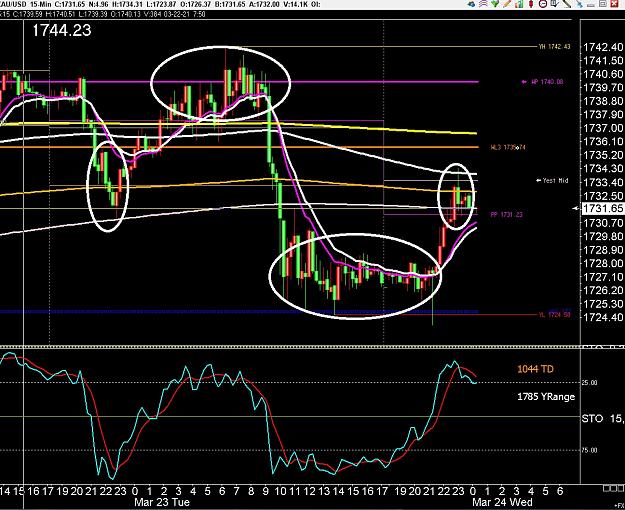This screenshot has height=510, width=625.
Task: Click the Mar 24 Wed date label
Action: [x=502, y=502]
